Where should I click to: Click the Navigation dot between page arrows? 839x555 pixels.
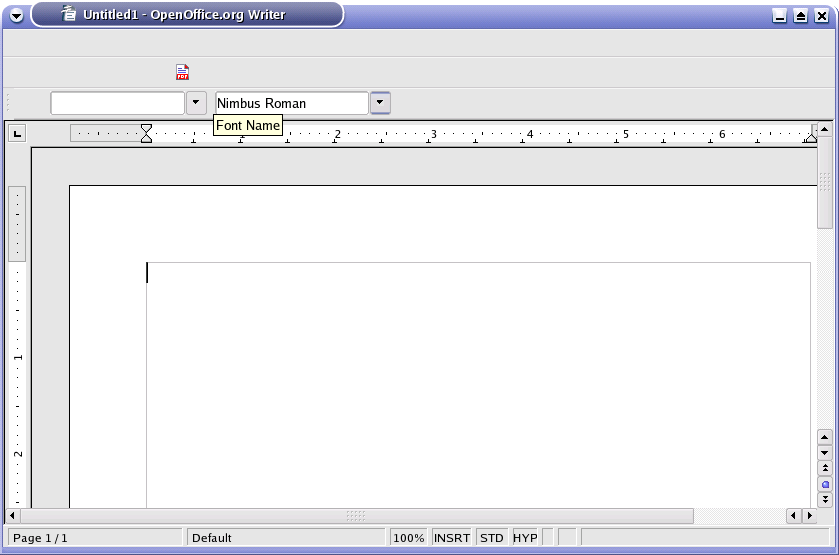825,483
